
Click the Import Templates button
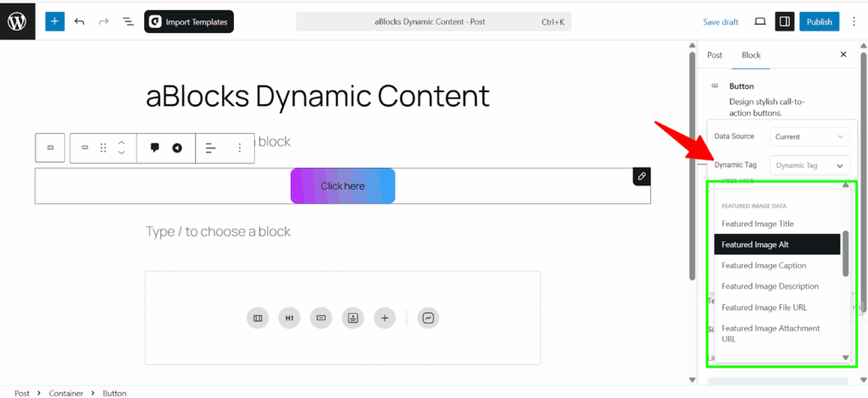click(189, 22)
